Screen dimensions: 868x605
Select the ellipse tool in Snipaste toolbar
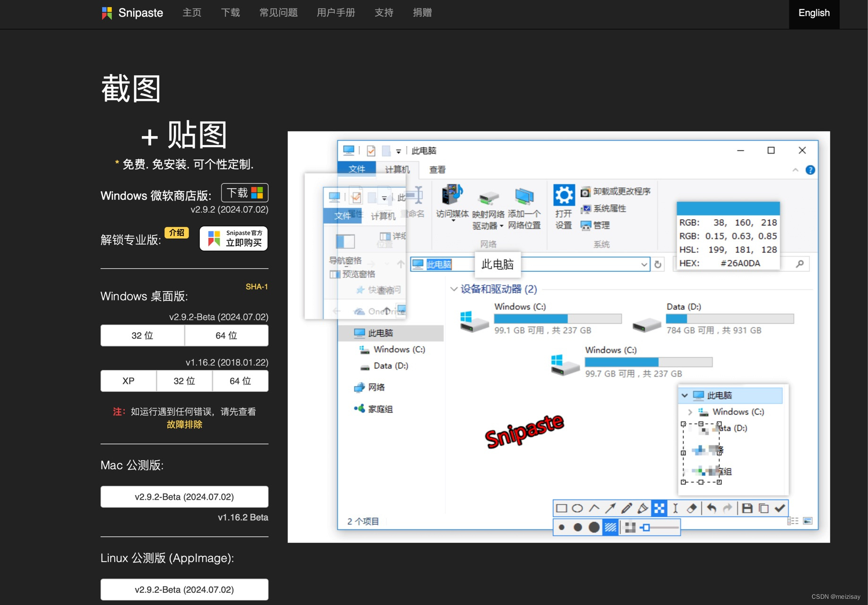click(x=577, y=508)
